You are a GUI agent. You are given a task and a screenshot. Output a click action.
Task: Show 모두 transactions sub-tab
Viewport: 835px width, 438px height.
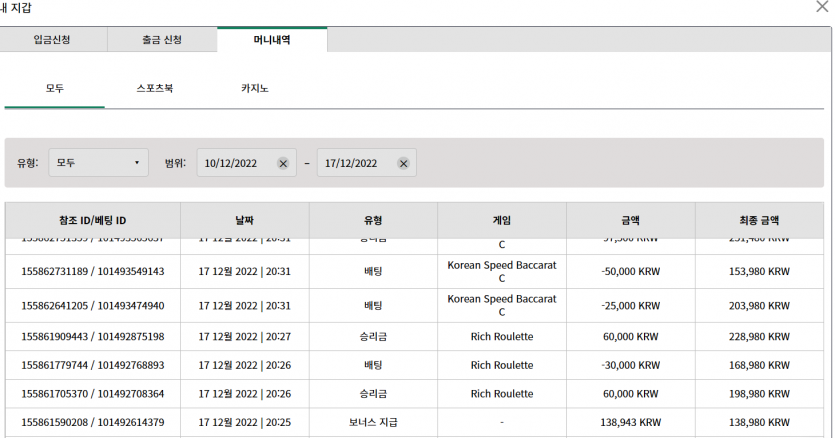click(54, 88)
